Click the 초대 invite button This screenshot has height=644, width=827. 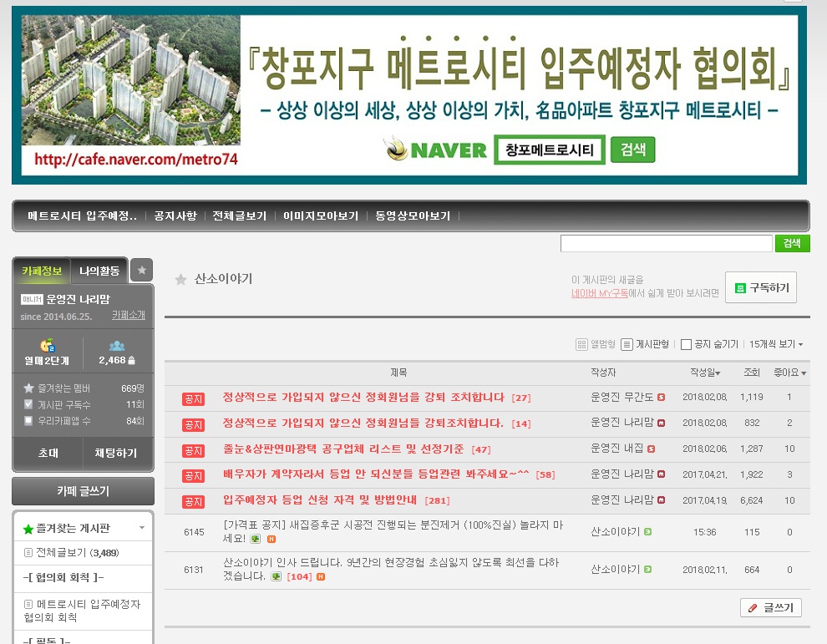(48, 453)
